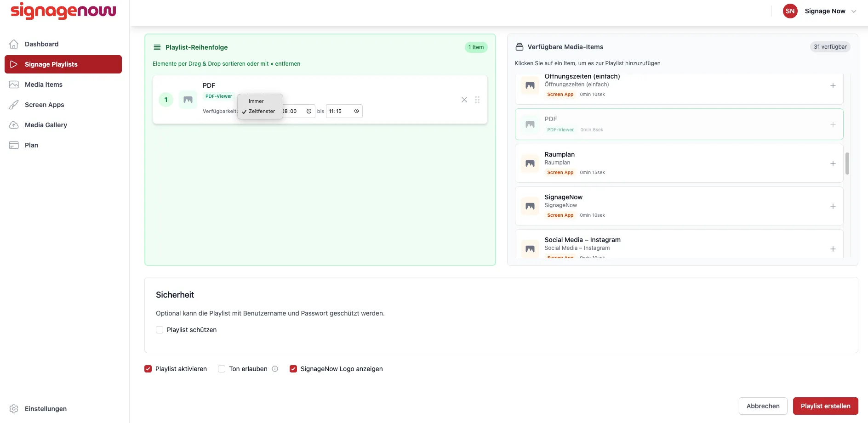The width and height of the screenshot is (868, 423).
Task: Click the signagenow logo
Action: (x=63, y=11)
